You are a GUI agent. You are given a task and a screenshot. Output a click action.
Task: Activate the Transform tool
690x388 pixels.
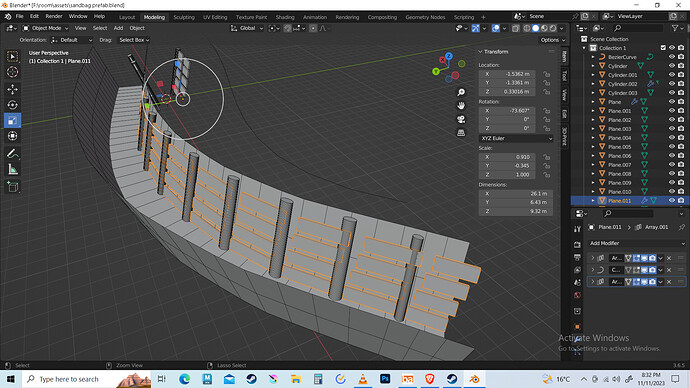click(12, 135)
